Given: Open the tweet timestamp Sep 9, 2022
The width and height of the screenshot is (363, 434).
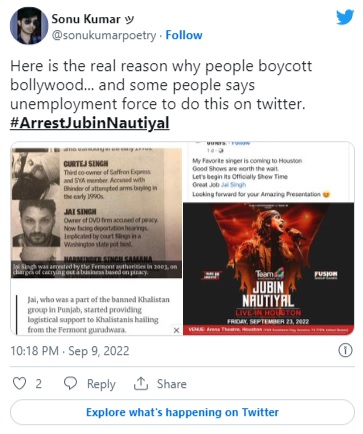Looking at the screenshot, I should [x=70, y=351].
